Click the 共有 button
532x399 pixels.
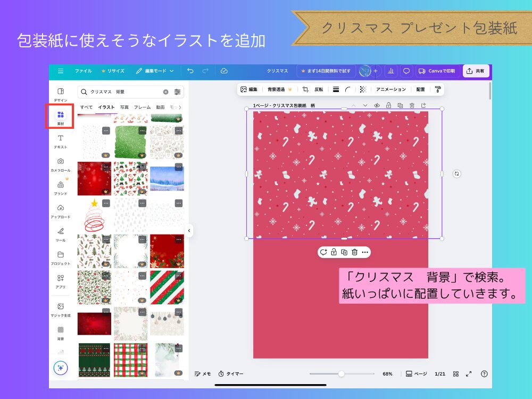click(476, 71)
